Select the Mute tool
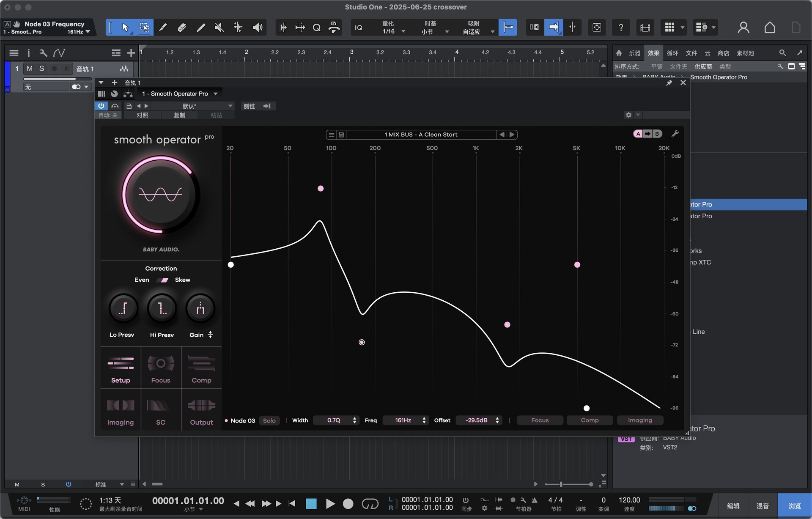Screen dimensions: 812x519 219,27
